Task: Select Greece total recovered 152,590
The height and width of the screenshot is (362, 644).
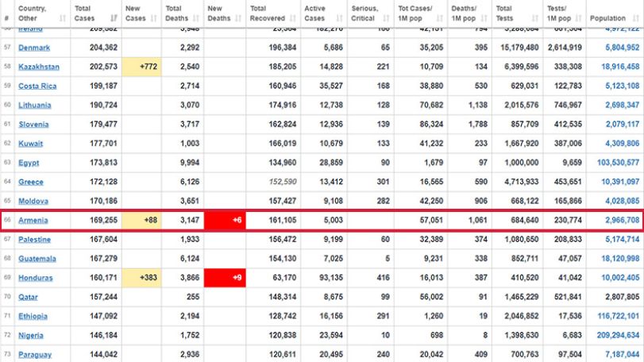Action: pyautogui.click(x=283, y=182)
